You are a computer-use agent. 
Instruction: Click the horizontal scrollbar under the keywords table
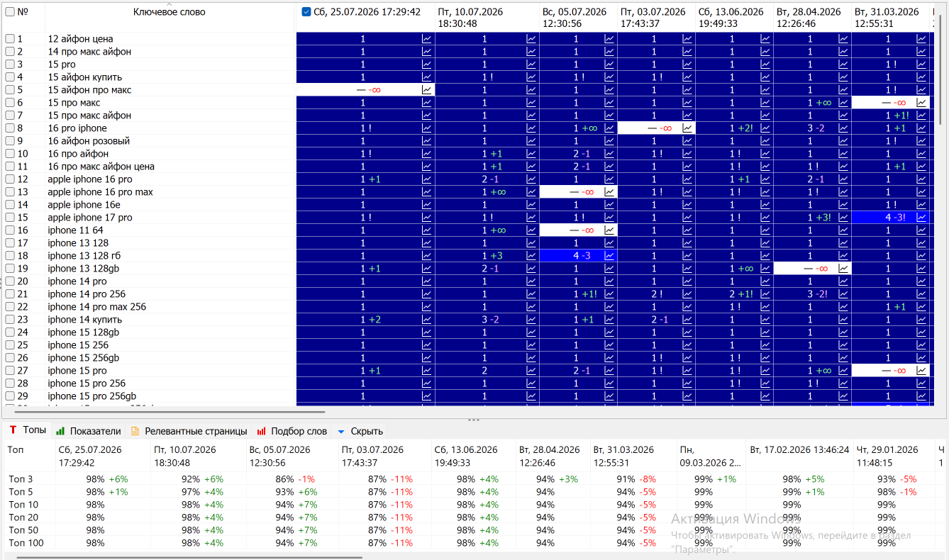pyautogui.click(x=170, y=411)
